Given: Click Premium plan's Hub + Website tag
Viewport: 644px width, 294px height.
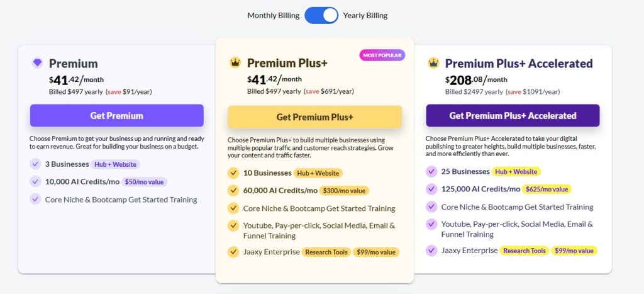Looking at the screenshot, I should tap(116, 164).
